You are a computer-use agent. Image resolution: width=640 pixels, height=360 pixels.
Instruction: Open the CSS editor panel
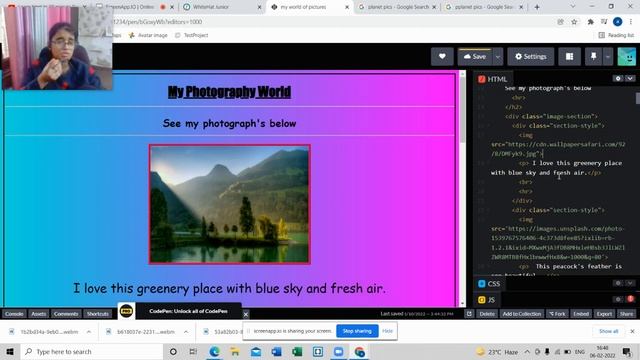click(489, 284)
